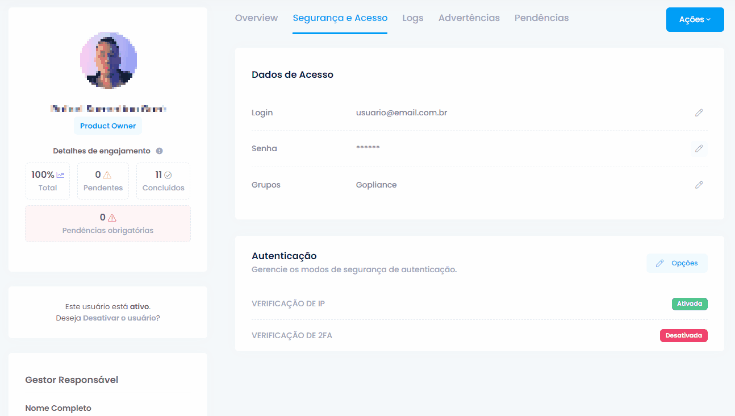
Task: Click the Detalhes de engajamento label
Action: [x=102, y=151]
